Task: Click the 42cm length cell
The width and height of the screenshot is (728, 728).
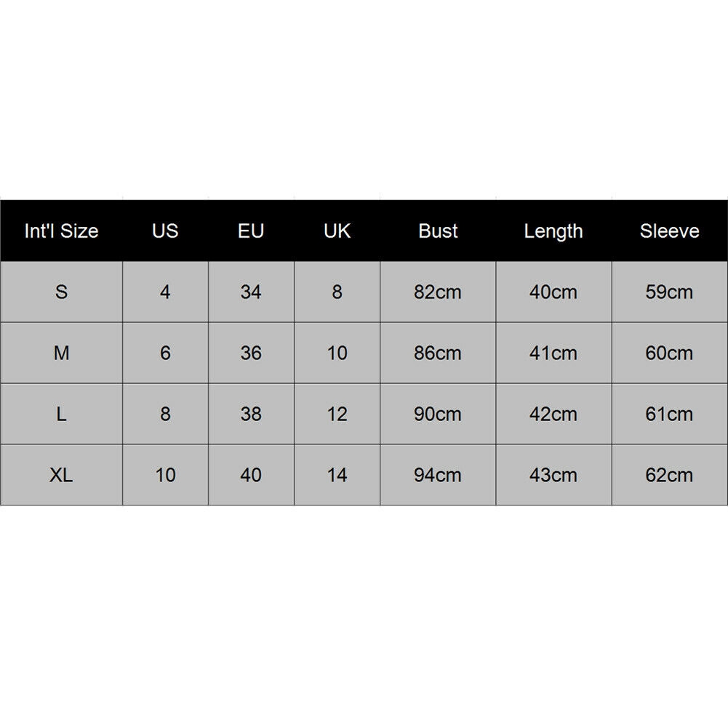Action: pos(553,415)
